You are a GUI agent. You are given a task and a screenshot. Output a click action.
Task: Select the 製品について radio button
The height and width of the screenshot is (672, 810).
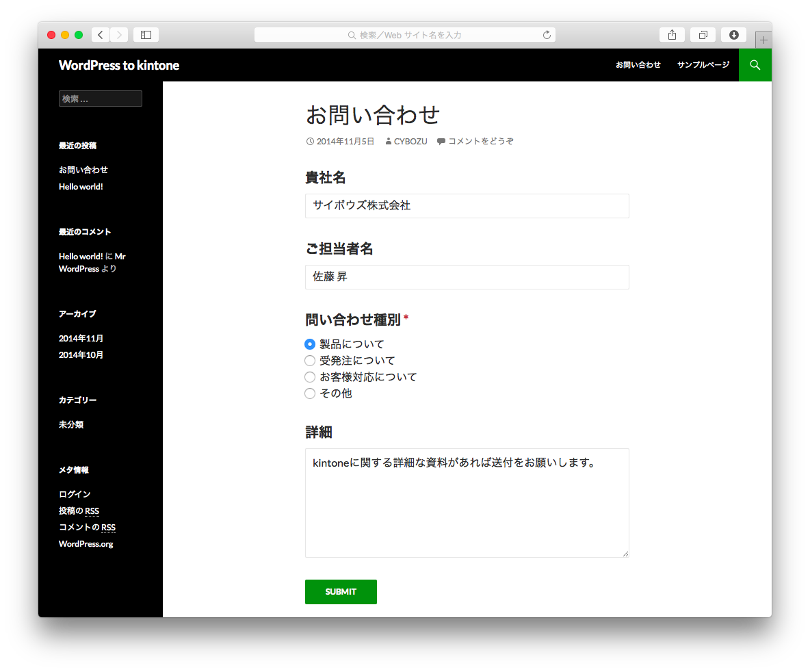[x=310, y=344]
